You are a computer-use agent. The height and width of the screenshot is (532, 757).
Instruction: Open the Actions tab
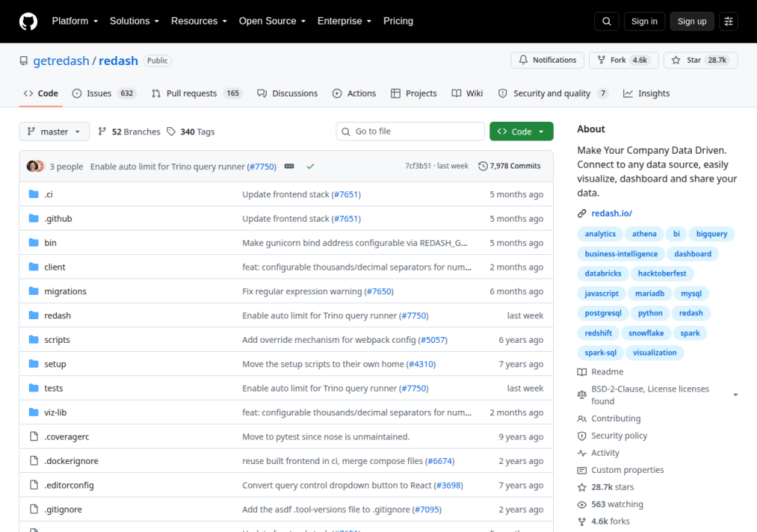pos(354,93)
